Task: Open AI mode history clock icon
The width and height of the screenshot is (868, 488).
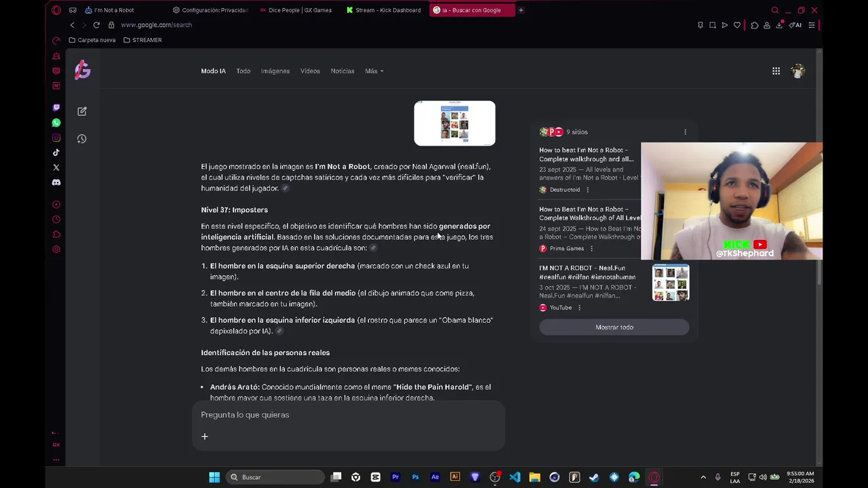Action: coord(82,139)
